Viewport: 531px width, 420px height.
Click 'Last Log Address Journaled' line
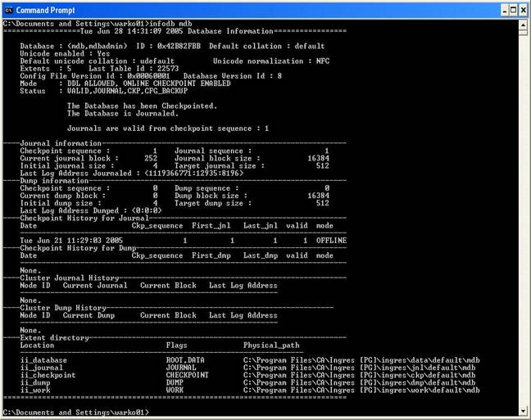[131, 173]
